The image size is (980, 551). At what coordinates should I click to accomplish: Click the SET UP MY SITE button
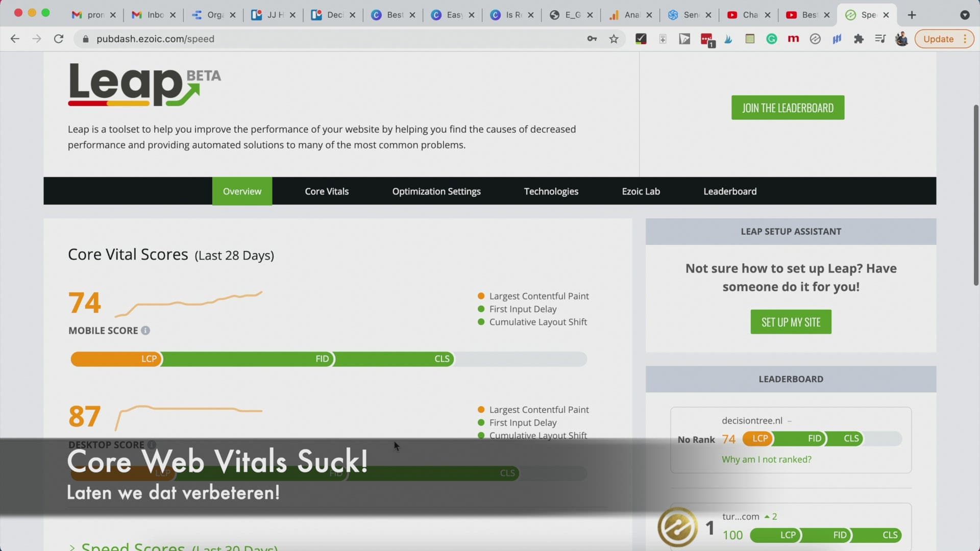pyautogui.click(x=791, y=322)
